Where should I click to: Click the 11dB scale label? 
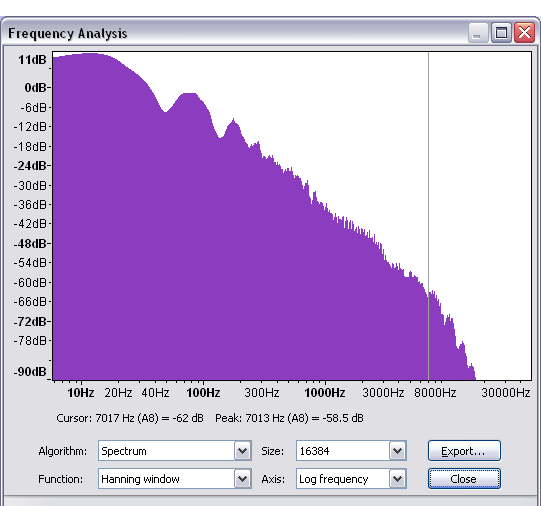32,60
